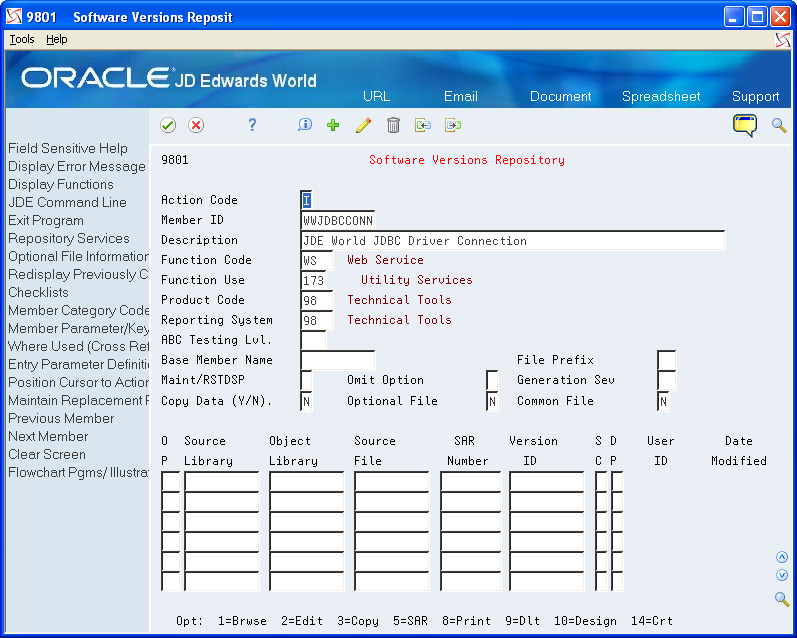Click the Function Use field 173
Screen dimensions: 797x638
click(x=313, y=280)
